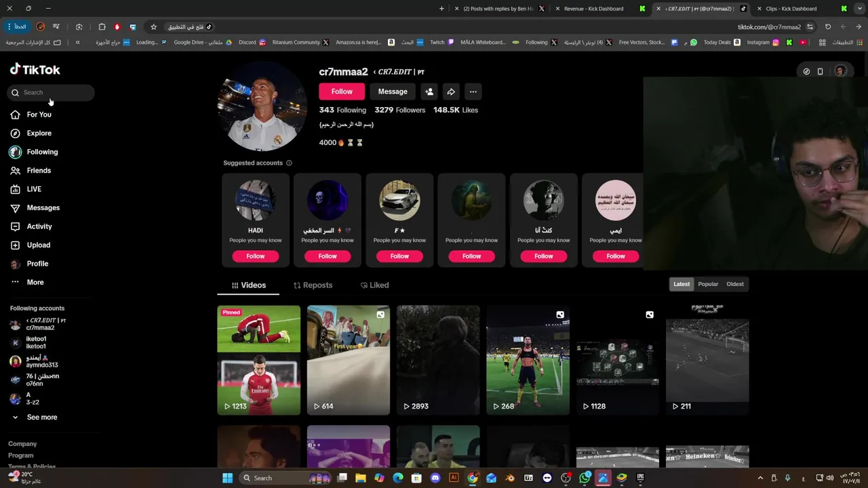The width and height of the screenshot is (868, 488).
Task: Open the video with 211 plays
Action: [707, 360]
